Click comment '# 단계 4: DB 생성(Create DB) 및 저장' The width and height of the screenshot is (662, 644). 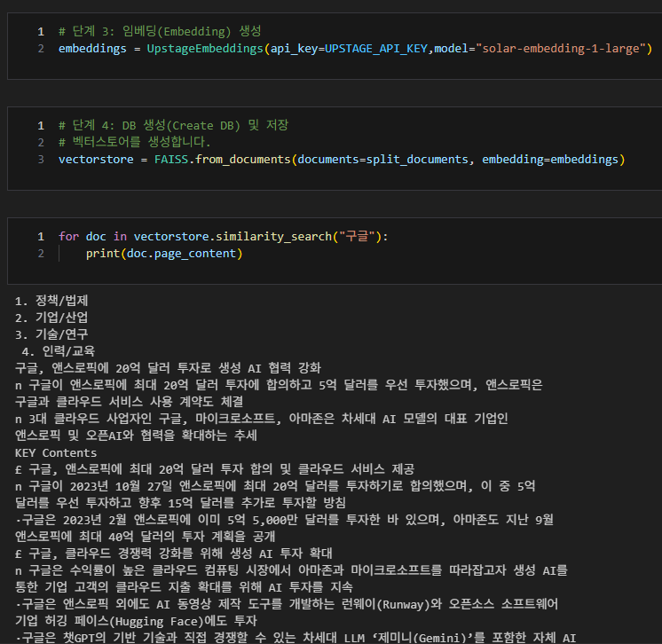173,125
